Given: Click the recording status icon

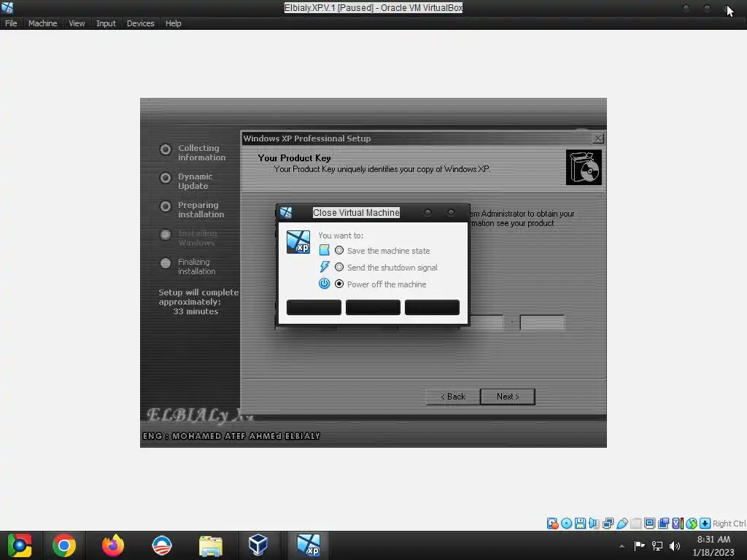Looking at the screenshot, I should point(663,524).
